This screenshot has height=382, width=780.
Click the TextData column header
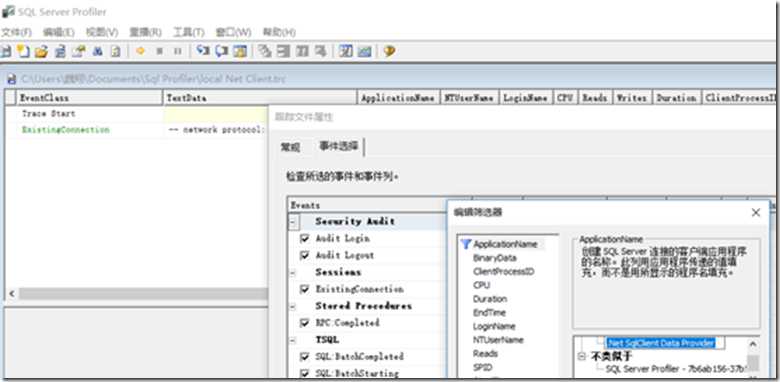(x=260, y=98)
